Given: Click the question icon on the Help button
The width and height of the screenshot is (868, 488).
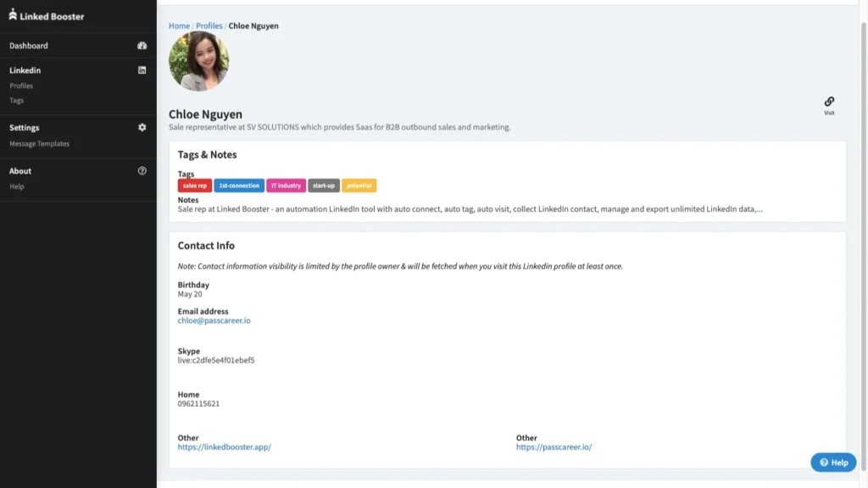Looking at the screenshot, I should (x=823, y=462).
